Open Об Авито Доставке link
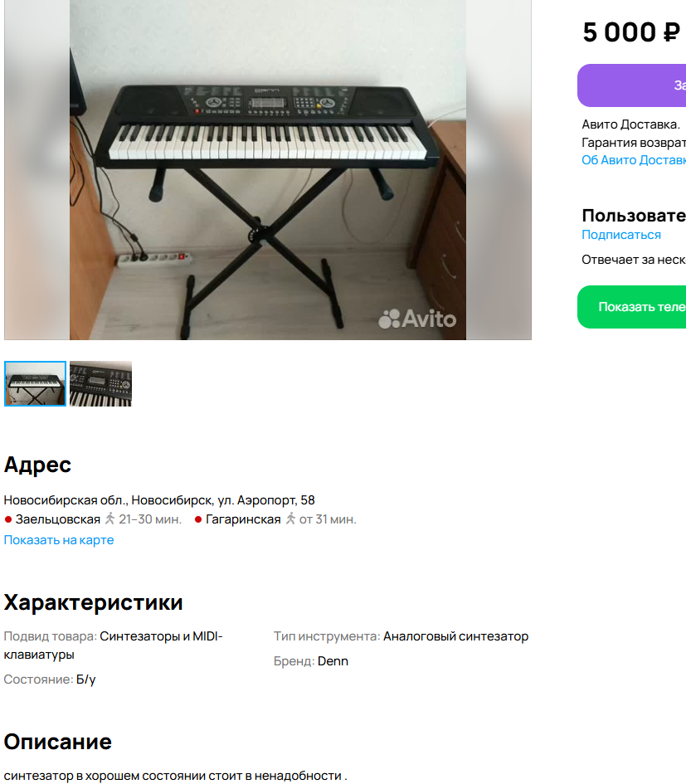 [634, 160]
